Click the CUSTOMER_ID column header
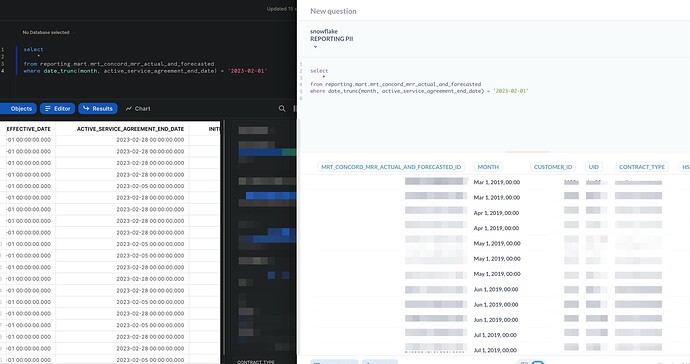This screenshot has height=364, width=690. coord(553,167)
